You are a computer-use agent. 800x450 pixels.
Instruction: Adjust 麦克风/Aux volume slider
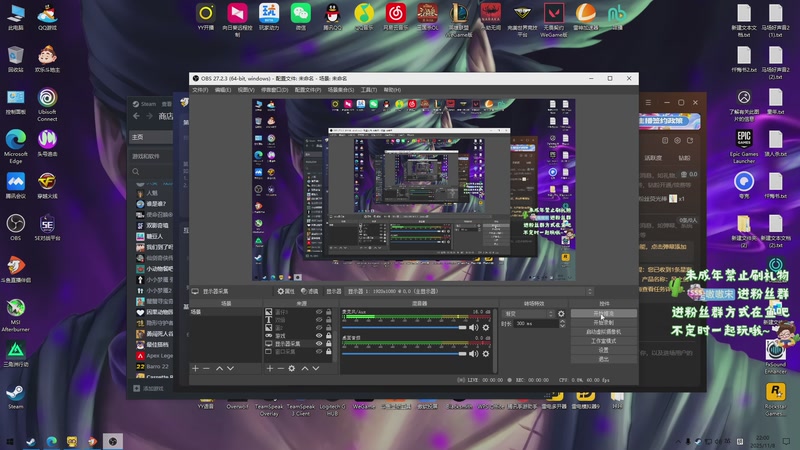click(404, 328)
